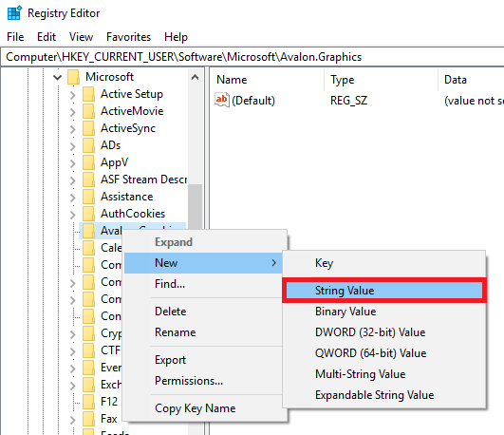Select the ActiveSync folder icon
The width and height of the screenshot is (504, 435).
88,128
